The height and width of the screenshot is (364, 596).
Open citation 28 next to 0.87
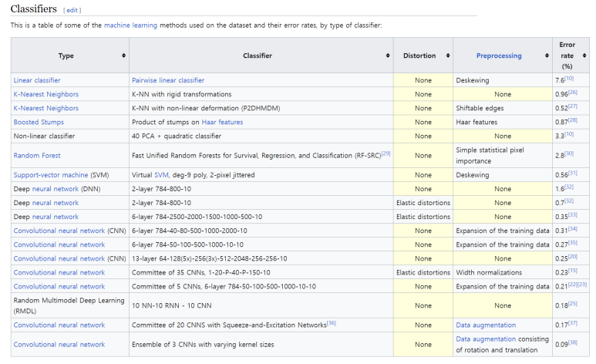point(573,120)
